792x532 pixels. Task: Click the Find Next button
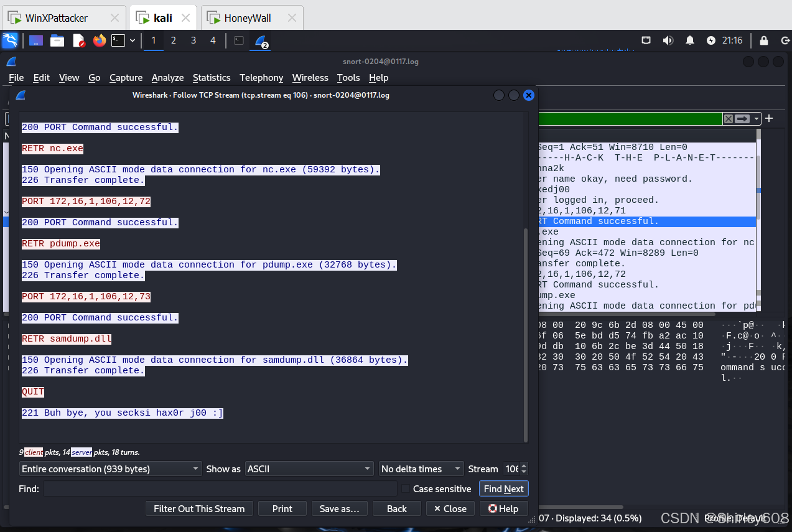[503, 488]
